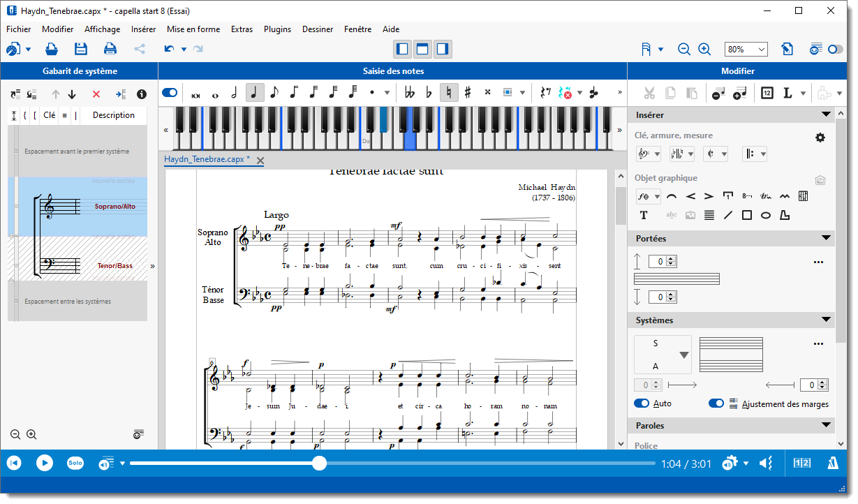Undo the last action
Viewport: 858px width, 504px height.
[169, 49]
